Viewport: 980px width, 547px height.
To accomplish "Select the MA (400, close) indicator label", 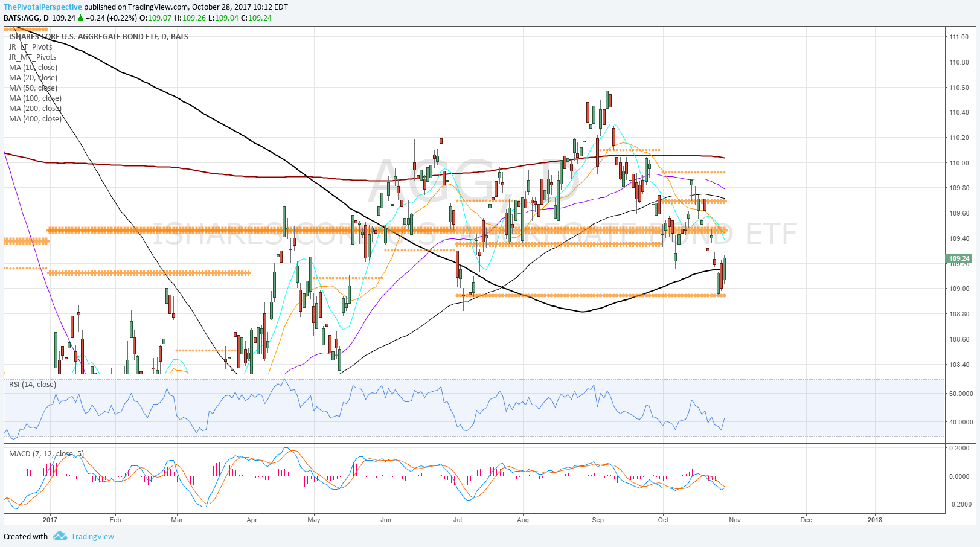I will tap(36, 118).
